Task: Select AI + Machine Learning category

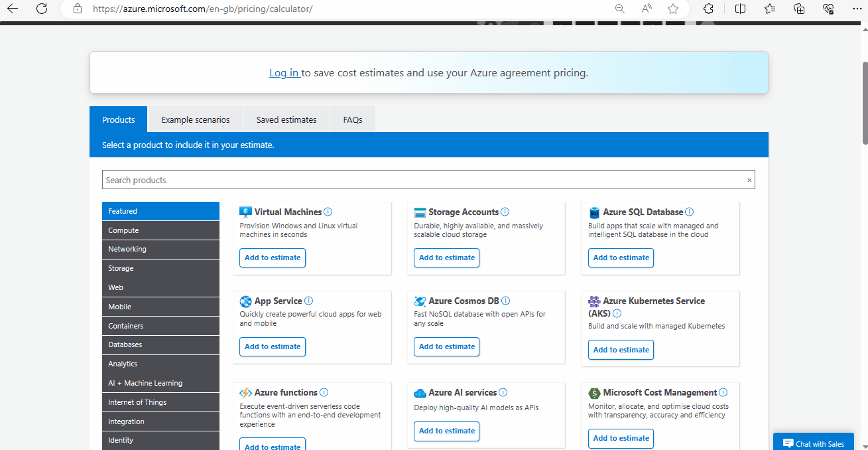Action: (160, 384)
